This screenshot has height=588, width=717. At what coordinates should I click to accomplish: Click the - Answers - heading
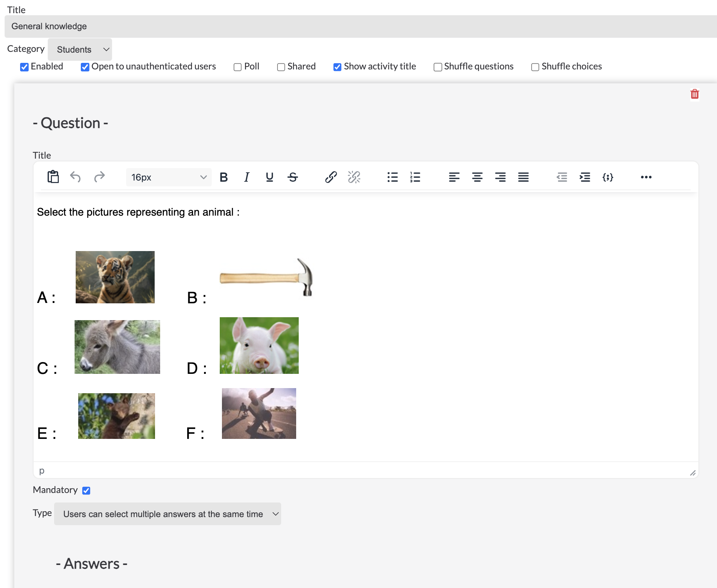click(x=92, y=564)
